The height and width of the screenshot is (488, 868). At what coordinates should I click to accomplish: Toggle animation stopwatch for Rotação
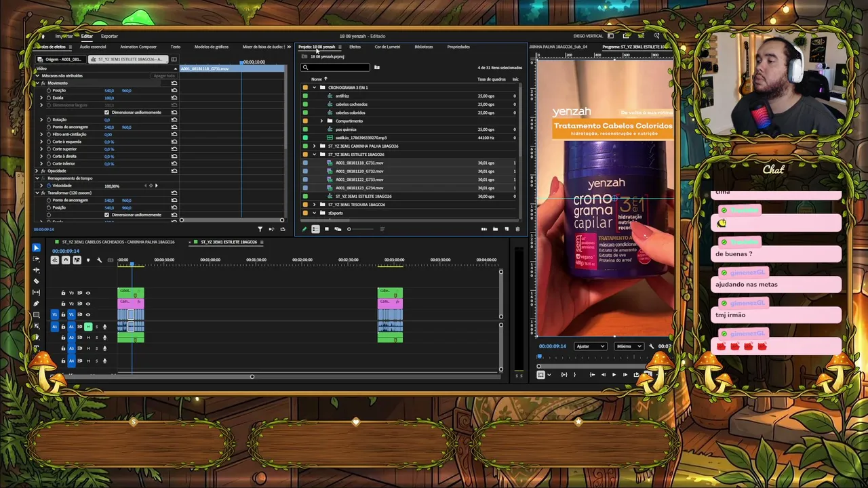coord(48,120)
